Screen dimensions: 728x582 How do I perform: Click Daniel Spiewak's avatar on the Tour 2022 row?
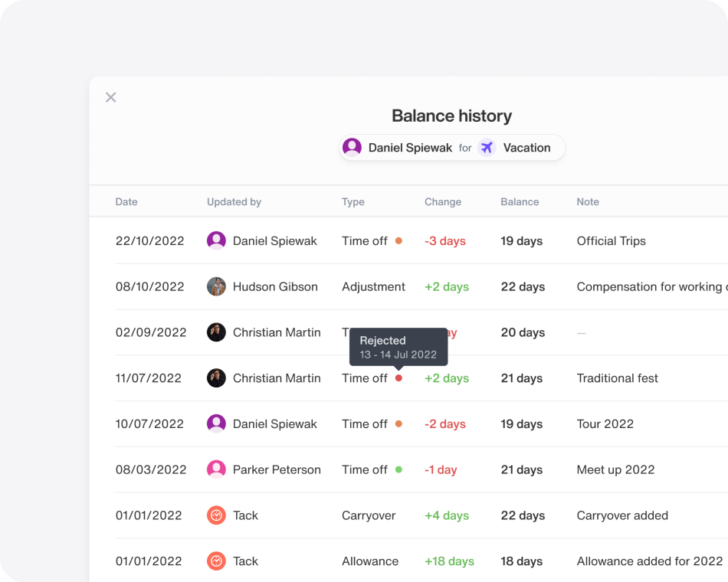coord(216,424)
